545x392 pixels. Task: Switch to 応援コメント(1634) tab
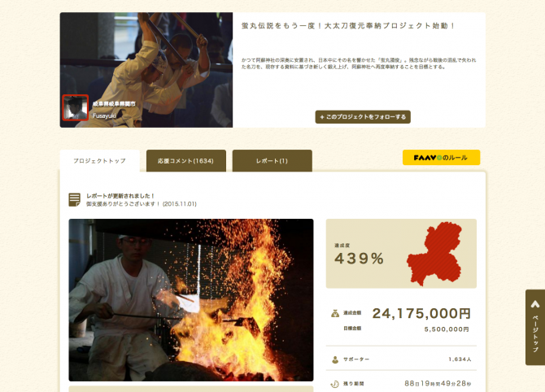(x=186, y=161)
